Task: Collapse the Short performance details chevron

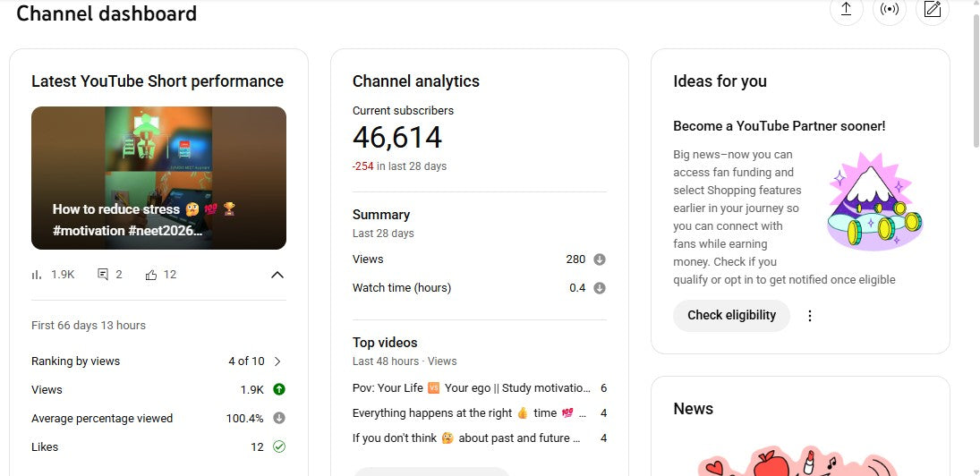Action: [277, 275]
